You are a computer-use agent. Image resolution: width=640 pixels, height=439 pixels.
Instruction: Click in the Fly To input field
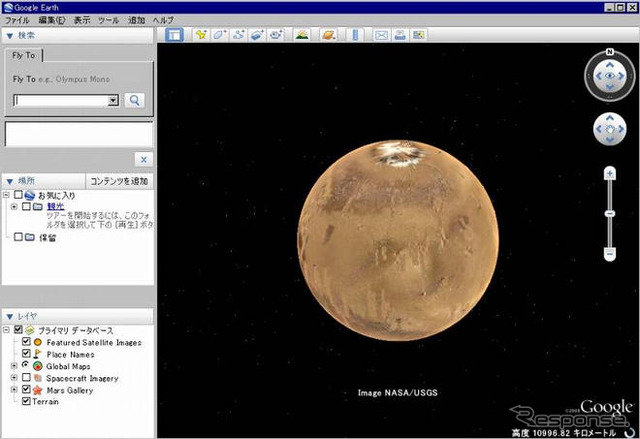[61, 100]
